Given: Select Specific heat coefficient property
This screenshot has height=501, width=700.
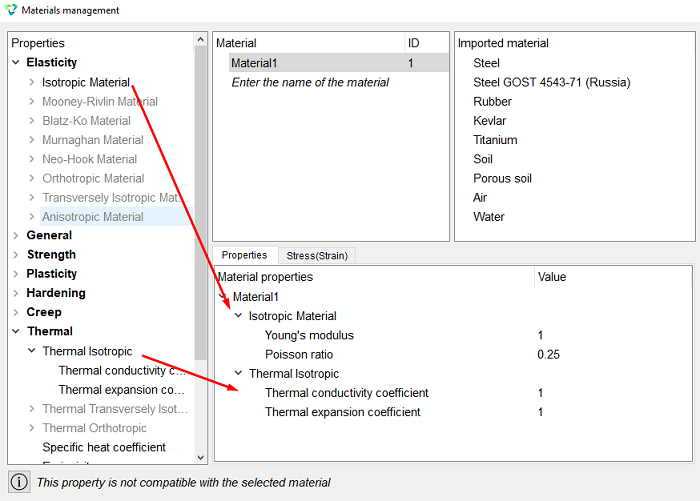Looking at the screenshot, I should (104, 447).
